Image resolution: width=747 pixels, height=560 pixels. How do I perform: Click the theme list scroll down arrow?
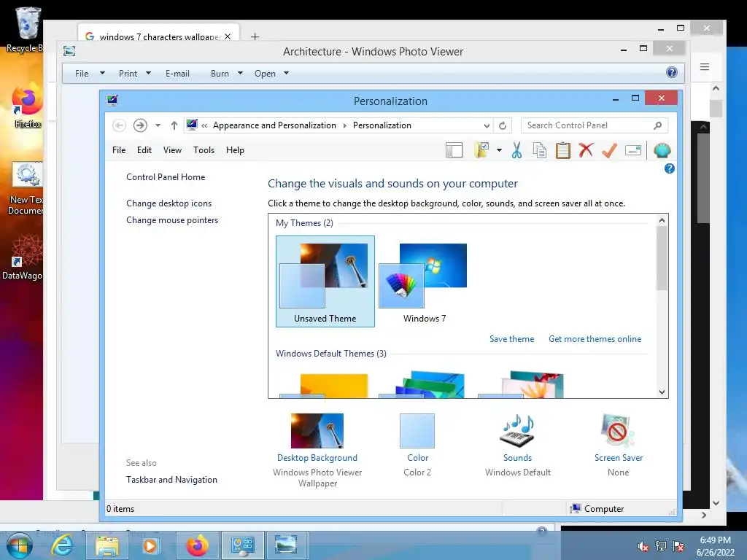pyautogui.click(x=662, y=392)
